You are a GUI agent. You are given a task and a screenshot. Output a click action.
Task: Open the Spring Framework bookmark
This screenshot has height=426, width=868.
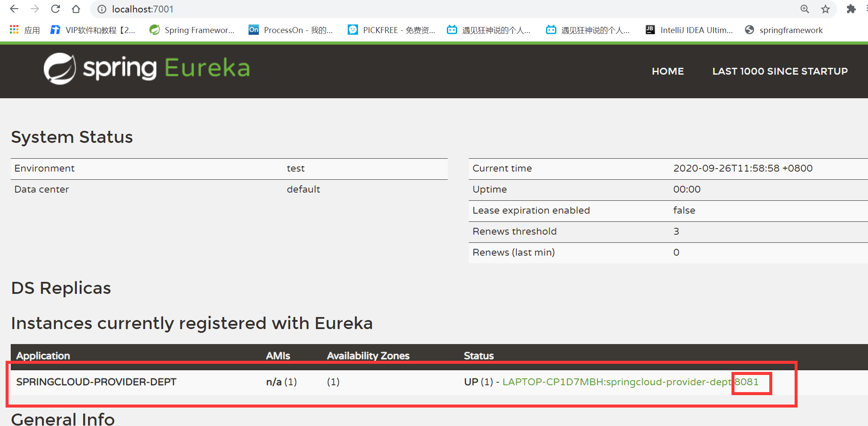click(192, 30)
